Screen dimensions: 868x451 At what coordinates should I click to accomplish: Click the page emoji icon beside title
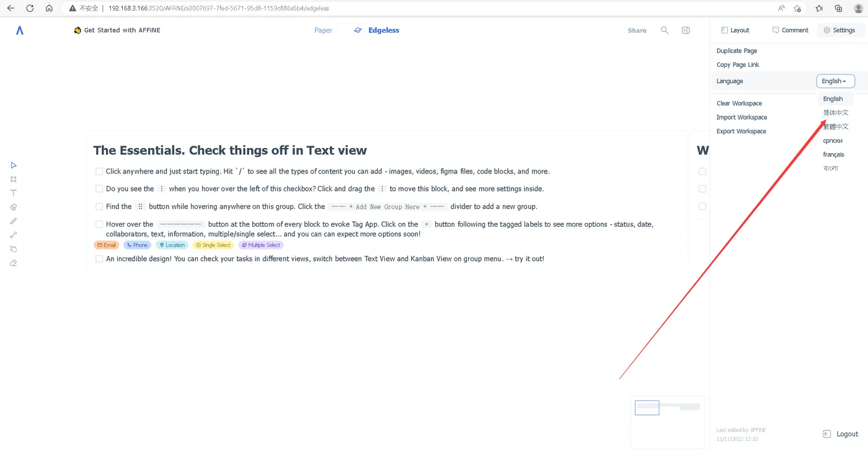(77, 30)
